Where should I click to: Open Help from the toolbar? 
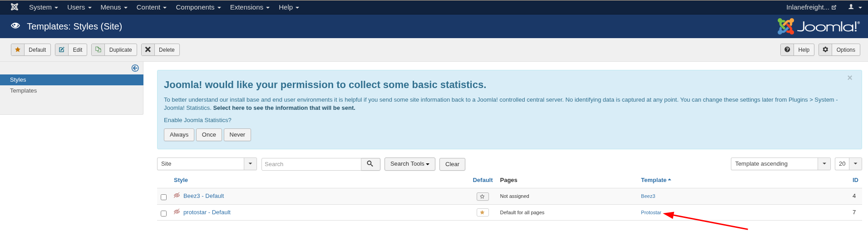(x=797, y=50)
